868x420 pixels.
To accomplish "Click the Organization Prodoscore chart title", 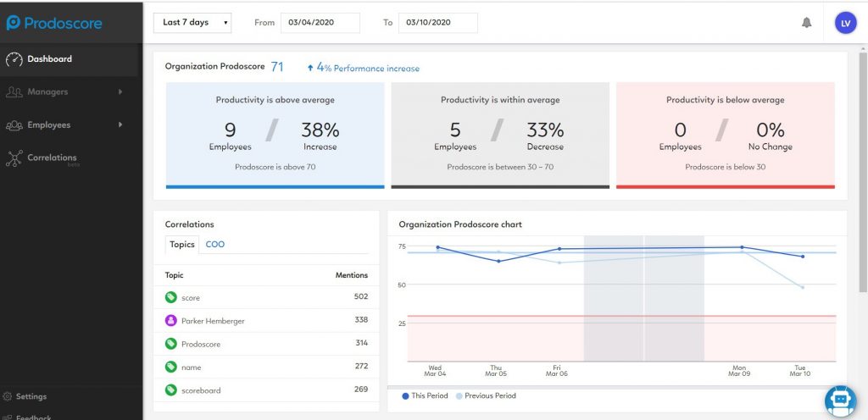I will click(460, 224).
